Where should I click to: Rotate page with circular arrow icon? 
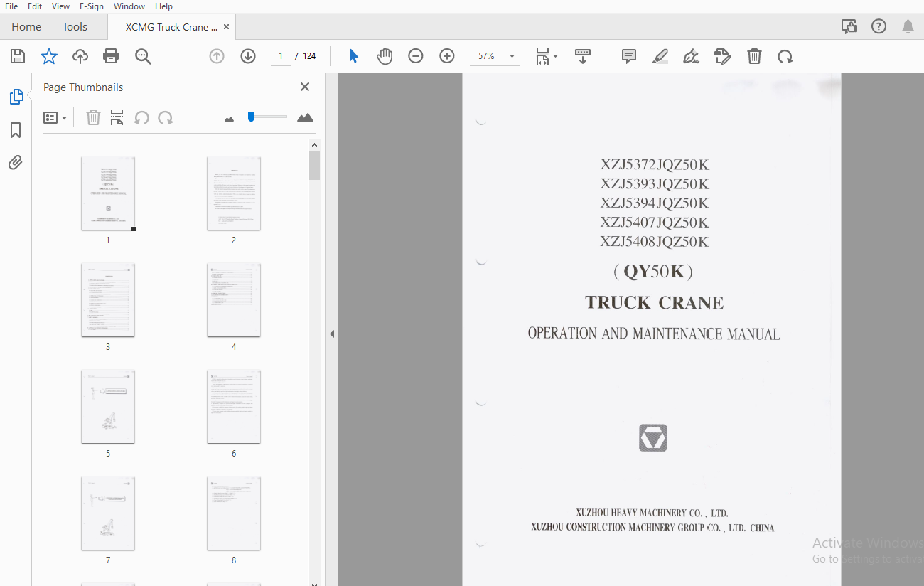(785, 56)
